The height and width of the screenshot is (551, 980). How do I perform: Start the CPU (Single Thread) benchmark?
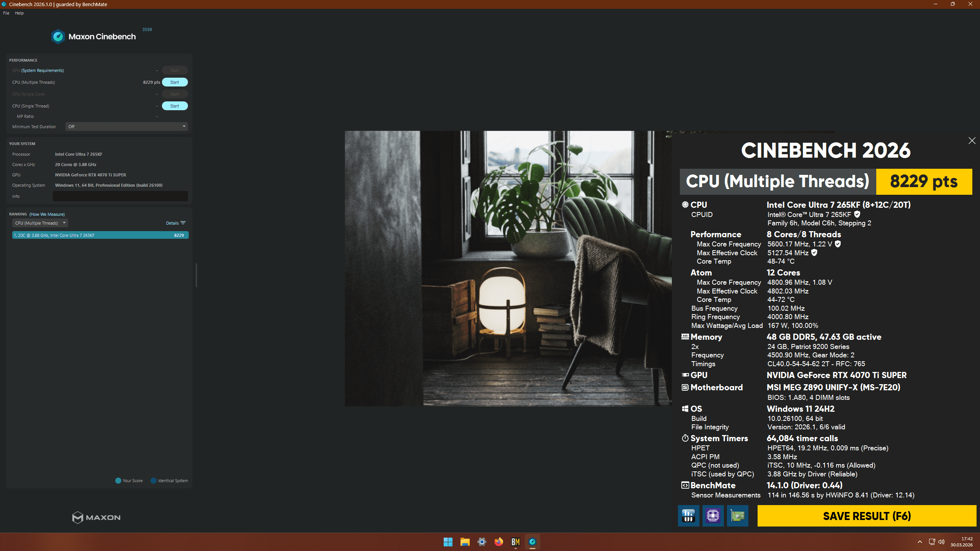pos(175,106)
